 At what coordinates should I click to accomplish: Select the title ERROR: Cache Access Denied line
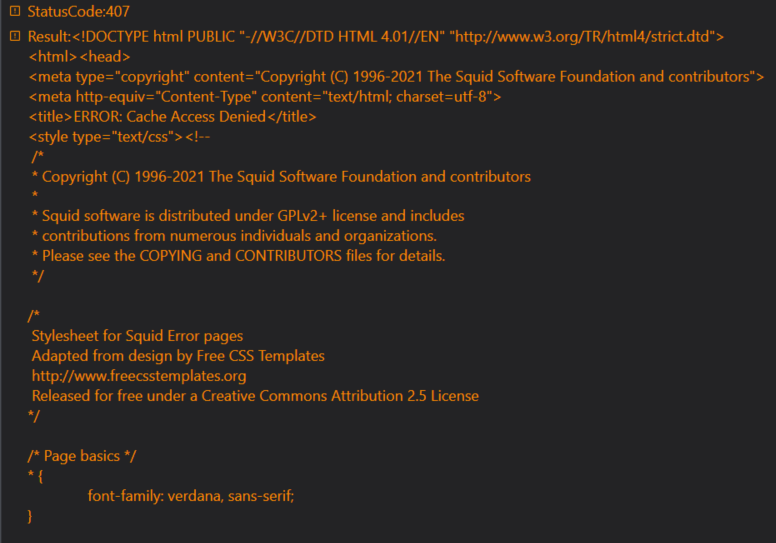(172, 117)
